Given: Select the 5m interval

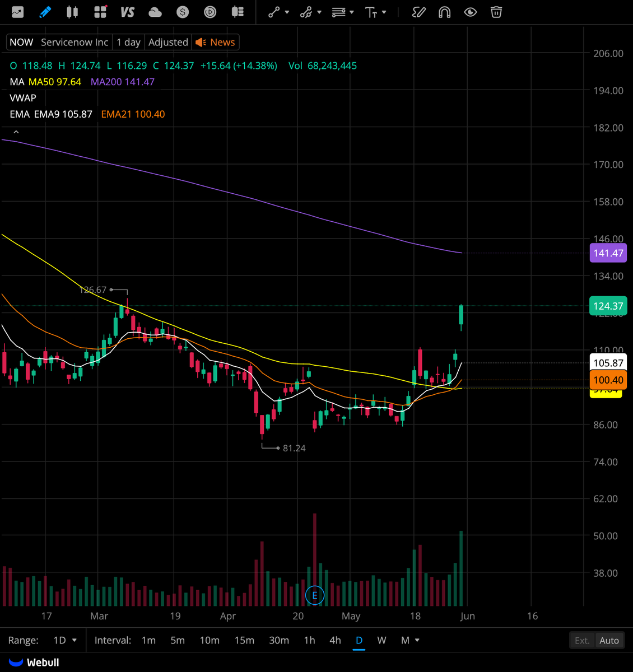Looking at the screenshot, I should point(178,640).
